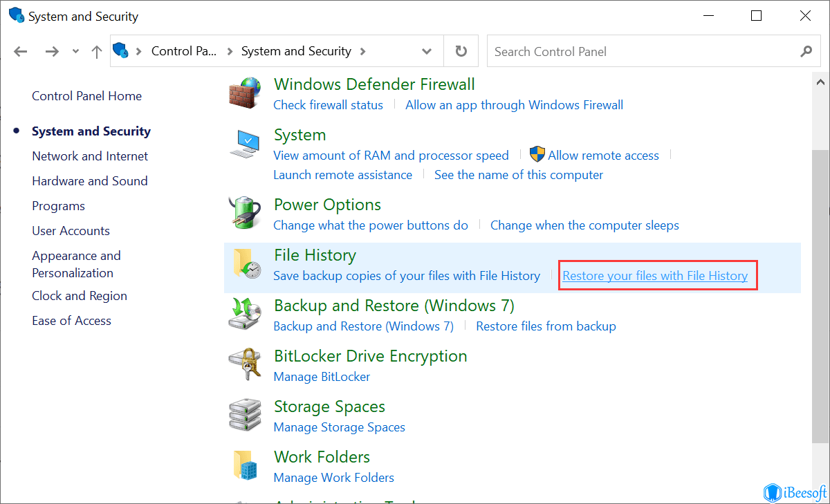This screenshot has height=504, width=830.
Task: Click Manage Storage Spaces
Action: click(x=339, y=427)
